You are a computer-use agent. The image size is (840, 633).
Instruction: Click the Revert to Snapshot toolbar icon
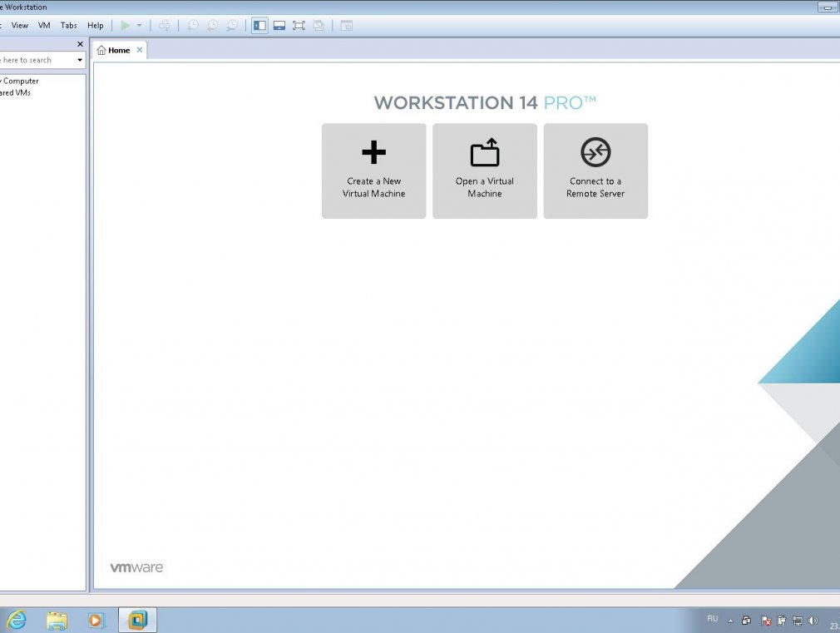click(x=212, y=25)
